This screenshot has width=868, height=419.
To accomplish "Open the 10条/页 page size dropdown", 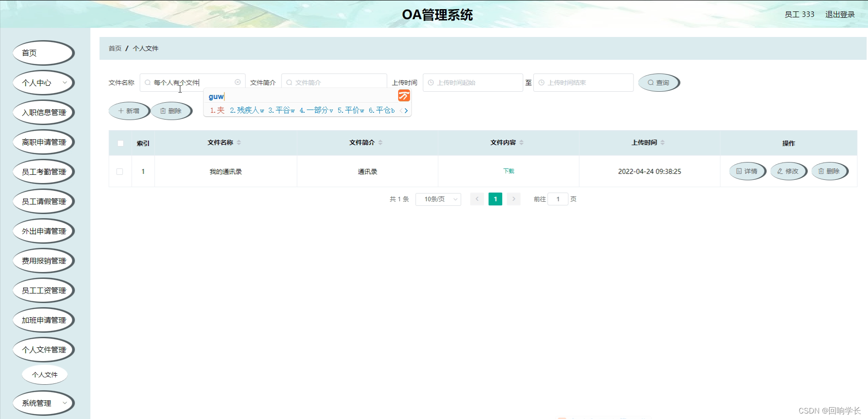I will pos(437,199).
